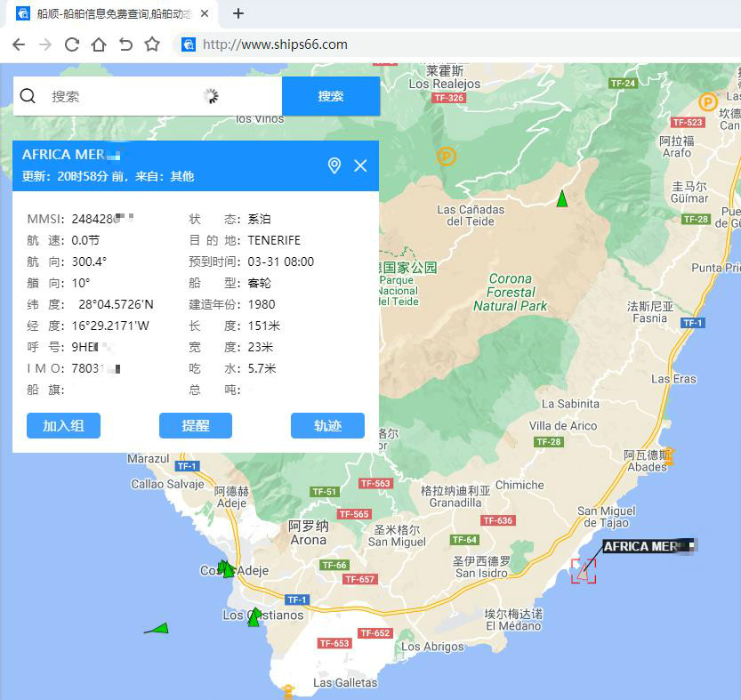Click the green triangle marker near Las Cañadas del Teide
This screenshot has height=700, width=741.
(561, 199)
